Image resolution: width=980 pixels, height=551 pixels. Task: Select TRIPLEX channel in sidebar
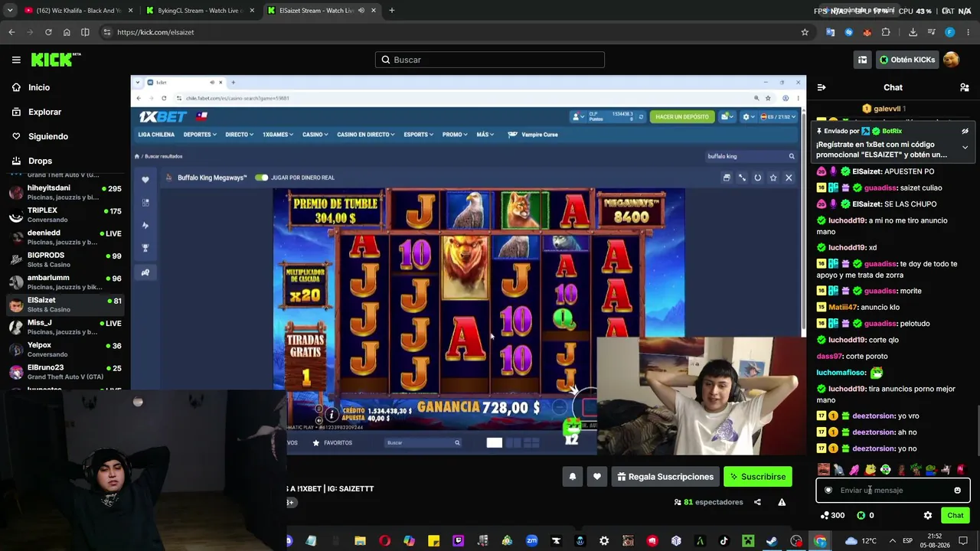coord(65,214)
